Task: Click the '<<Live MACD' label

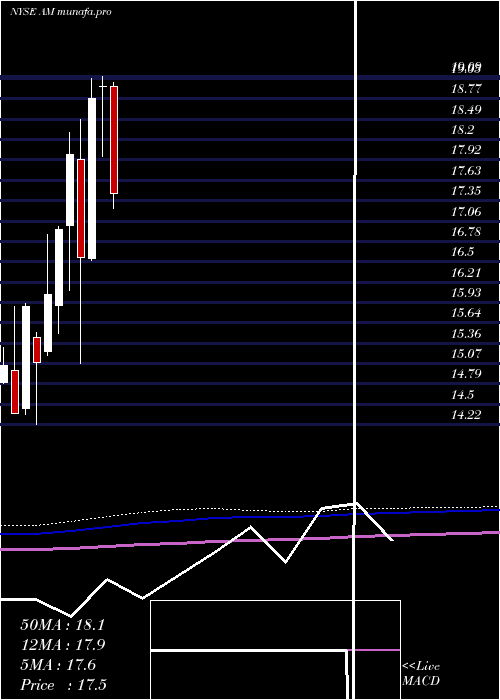Action: click(421, 673)
